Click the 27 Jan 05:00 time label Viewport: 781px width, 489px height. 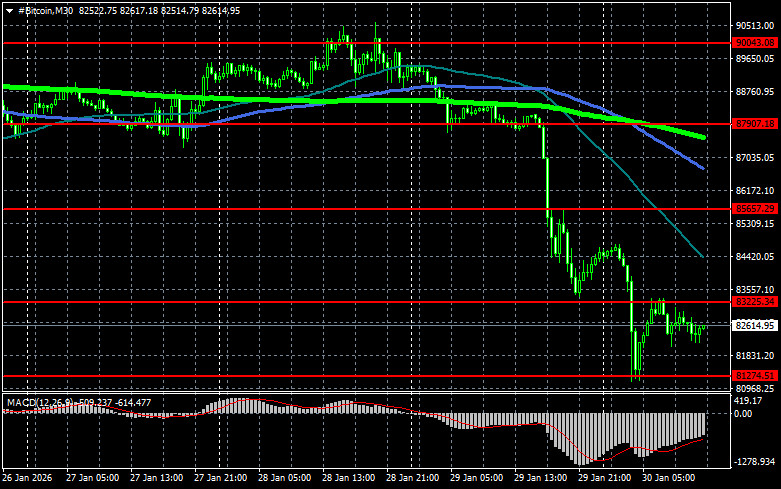tap(93, 478)
